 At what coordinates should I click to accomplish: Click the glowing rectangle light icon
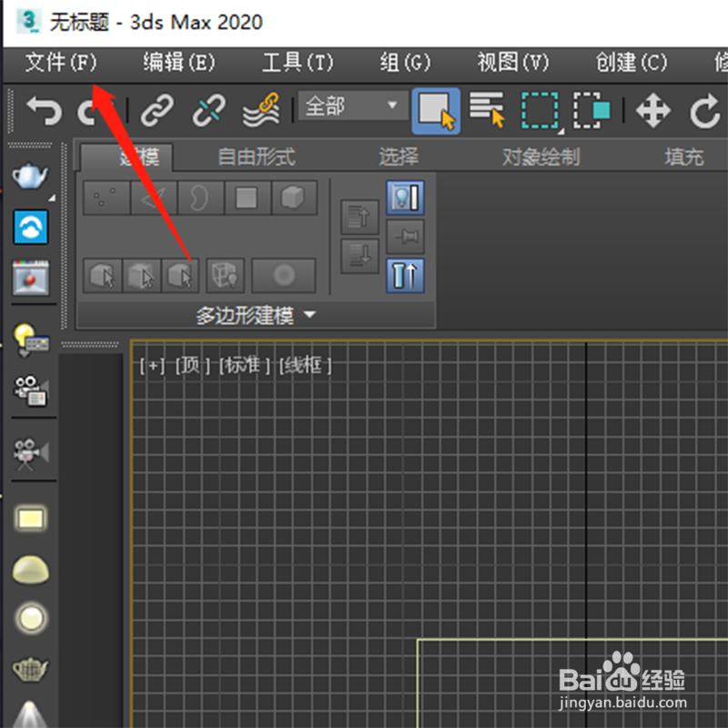coord(31,519)
